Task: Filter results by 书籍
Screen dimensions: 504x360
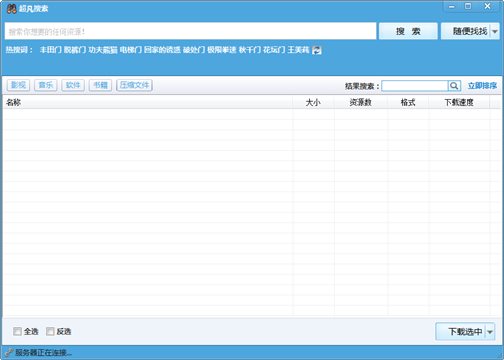Action: click(x=100, y=85)
